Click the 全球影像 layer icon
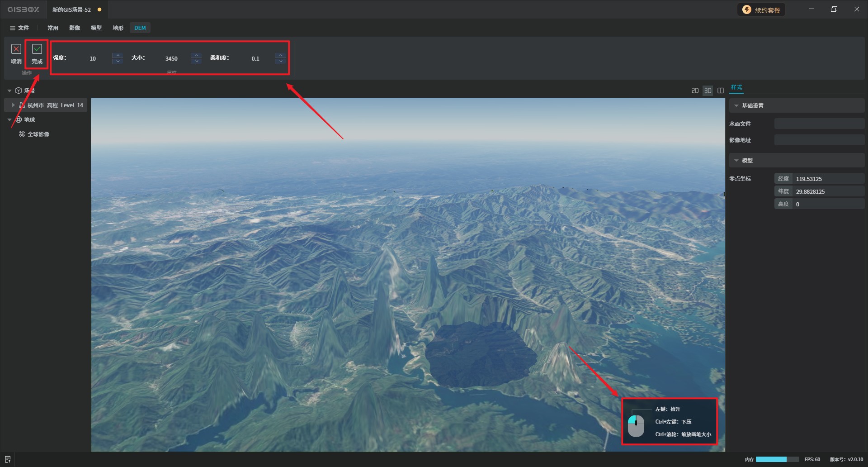Screen dimensions: 868x467 tap(22, 134)
